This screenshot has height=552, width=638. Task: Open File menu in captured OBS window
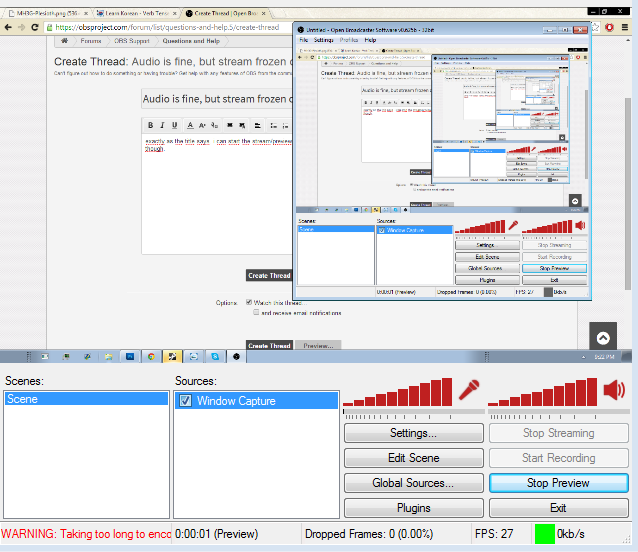pos(304,40)
